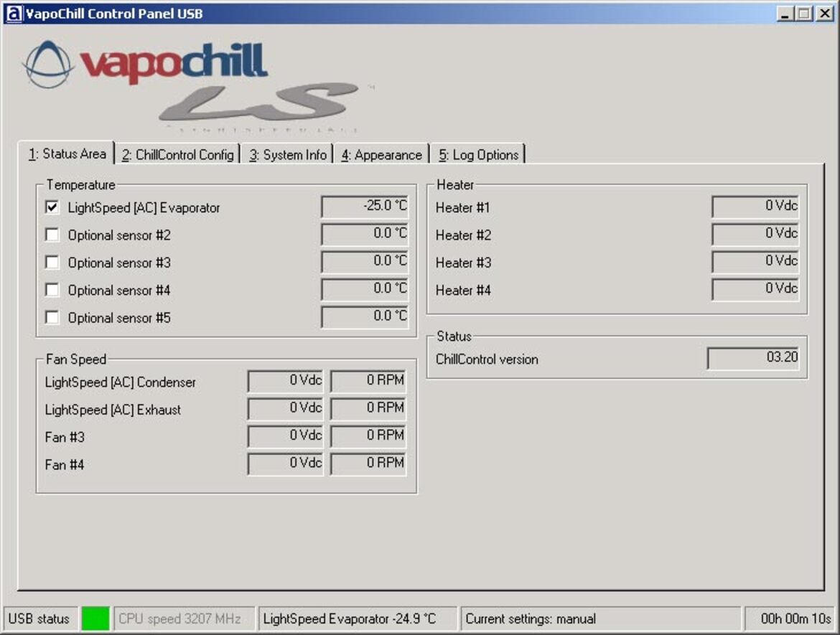
Task: Click Heater #2 voltage field
Action: pyautogui.click(x=755, y=234)
